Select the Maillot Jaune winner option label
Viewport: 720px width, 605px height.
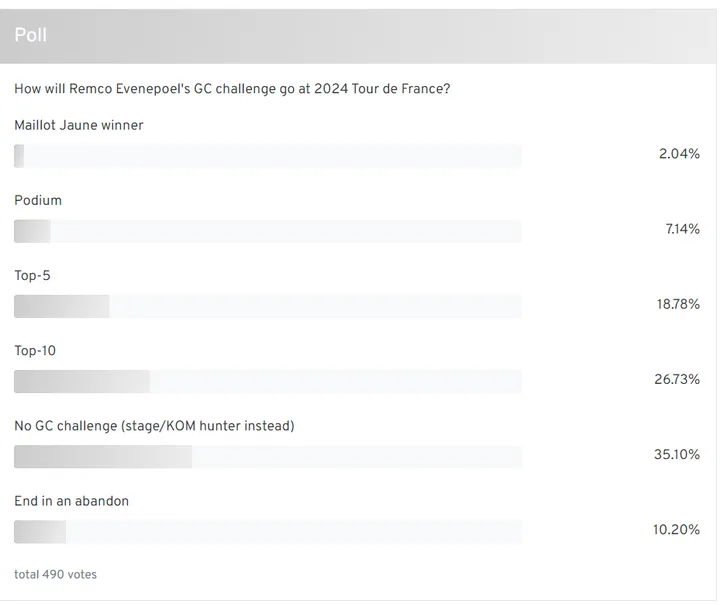pos(79,125)
